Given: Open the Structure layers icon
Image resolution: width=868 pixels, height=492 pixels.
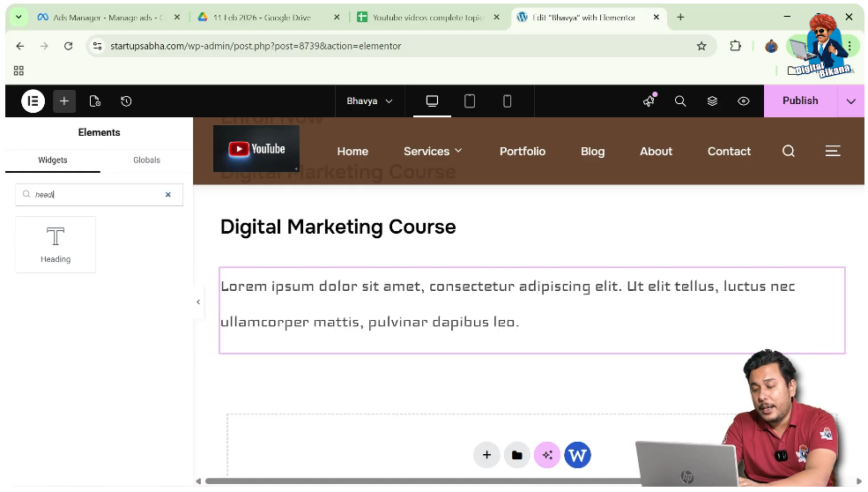Looking at the screenshot, I should pos(712,101).
